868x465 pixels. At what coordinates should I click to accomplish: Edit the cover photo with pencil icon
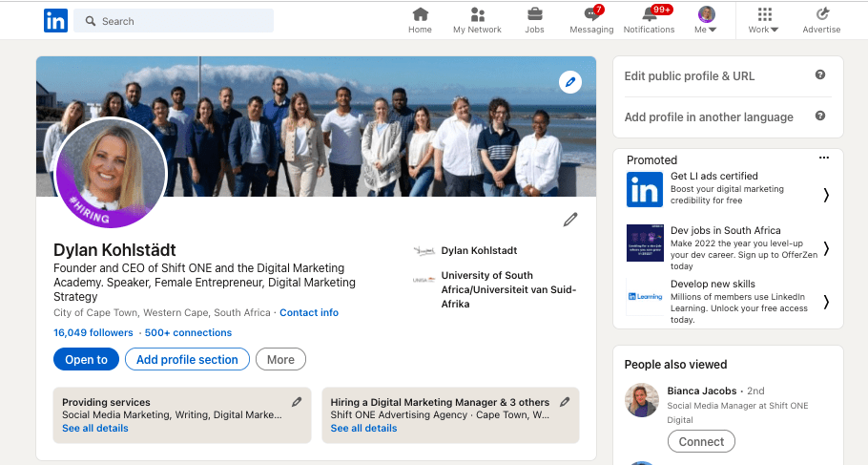click(x=570, y=82)
